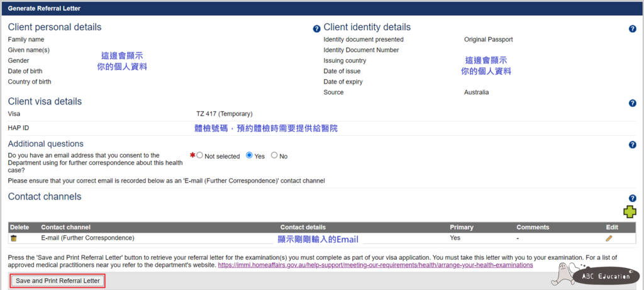Click the 'Contact channel' column header
This screenshot has height=290, width=644.
[x=65, y=227]
